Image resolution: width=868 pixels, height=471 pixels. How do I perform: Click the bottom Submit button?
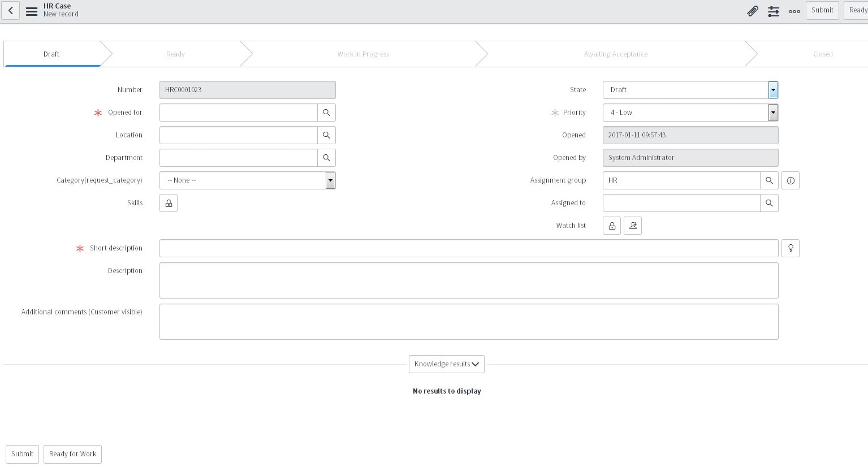coord(22,454)
